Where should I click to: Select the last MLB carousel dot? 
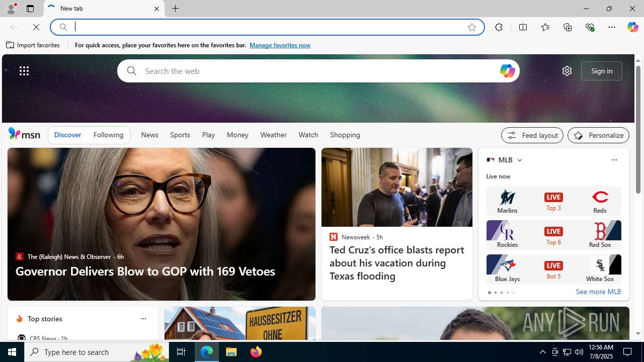tap(513, 293)
